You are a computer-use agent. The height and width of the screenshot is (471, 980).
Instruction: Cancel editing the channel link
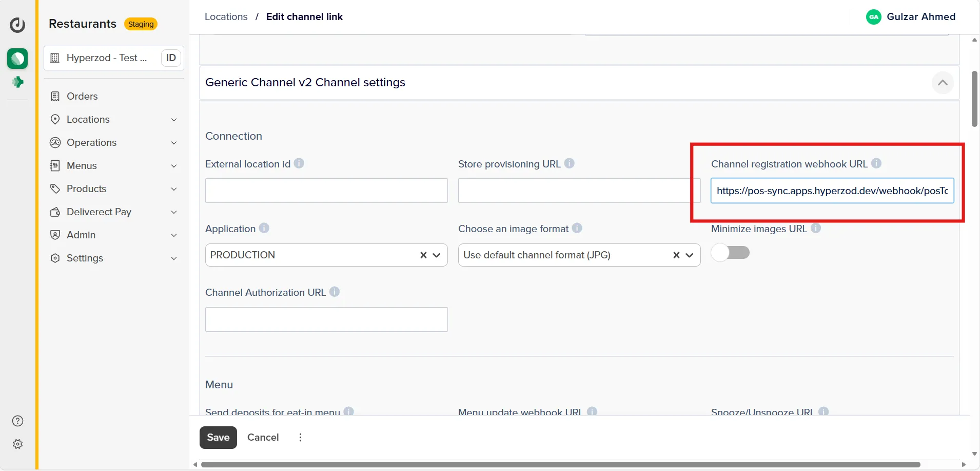[x=263, y=438]
